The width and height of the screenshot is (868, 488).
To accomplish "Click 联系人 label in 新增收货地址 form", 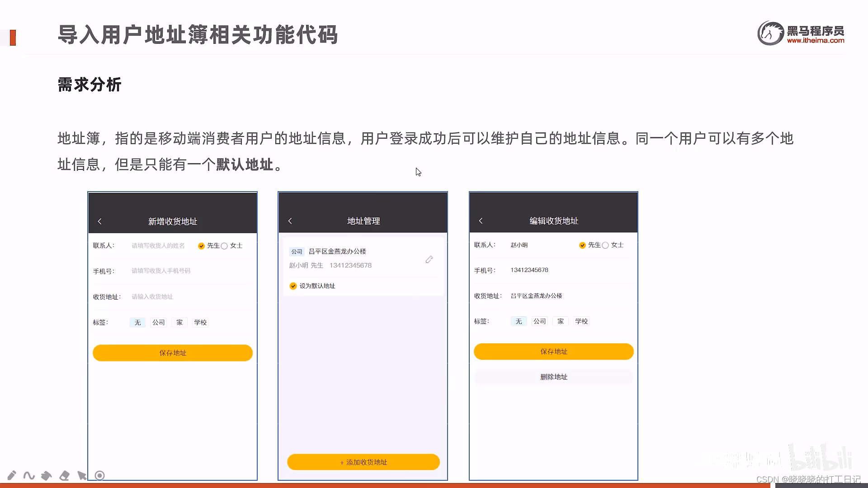I will click(x=104, y=246).
